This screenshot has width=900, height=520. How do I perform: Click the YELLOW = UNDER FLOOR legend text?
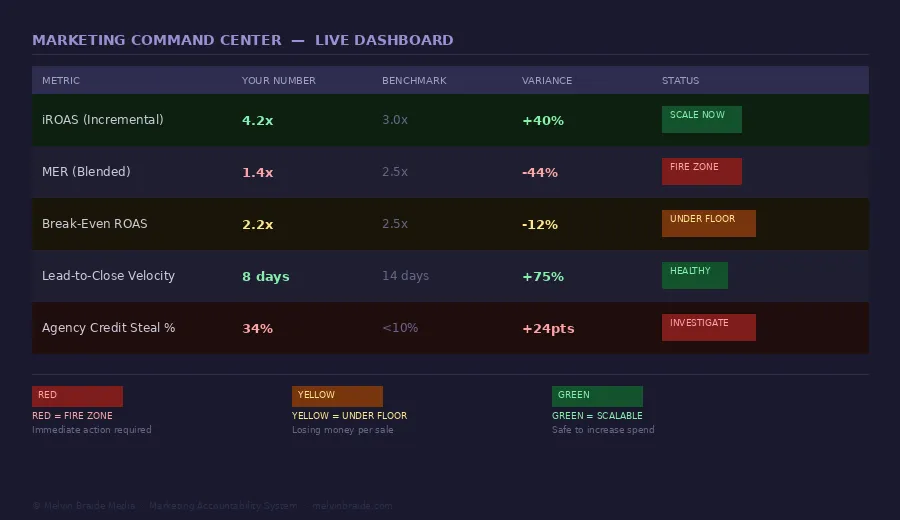tap(350, 416)
